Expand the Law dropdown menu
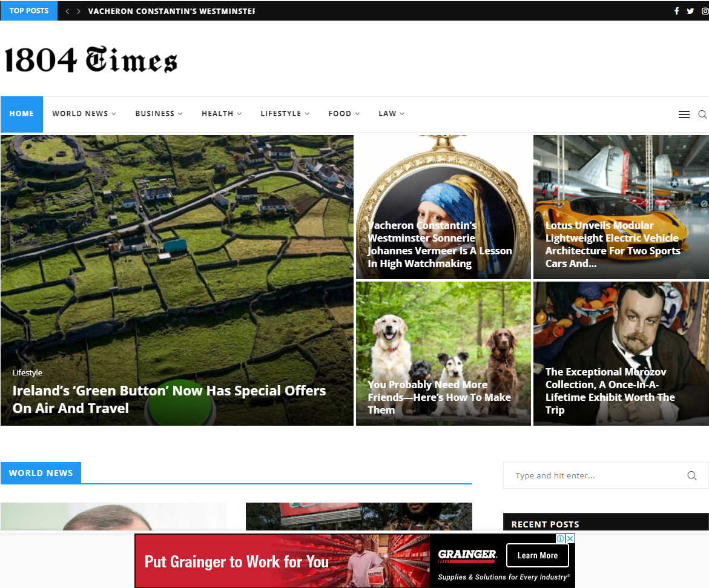The image size is (709, 588). click(x=392, y=113)
